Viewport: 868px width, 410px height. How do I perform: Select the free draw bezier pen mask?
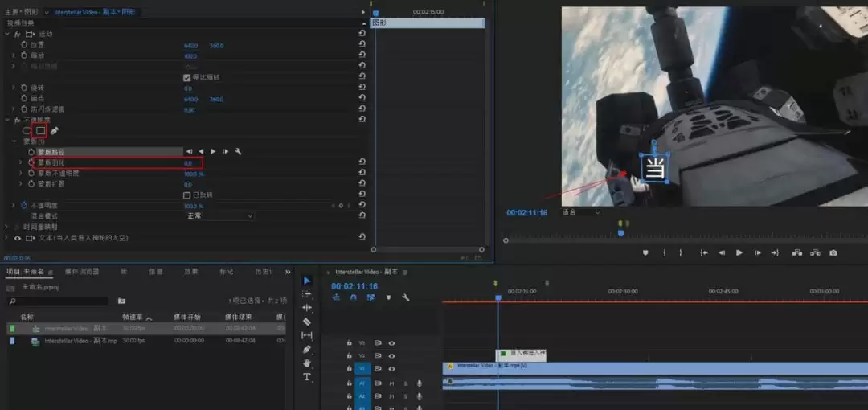tap(55, 131)
